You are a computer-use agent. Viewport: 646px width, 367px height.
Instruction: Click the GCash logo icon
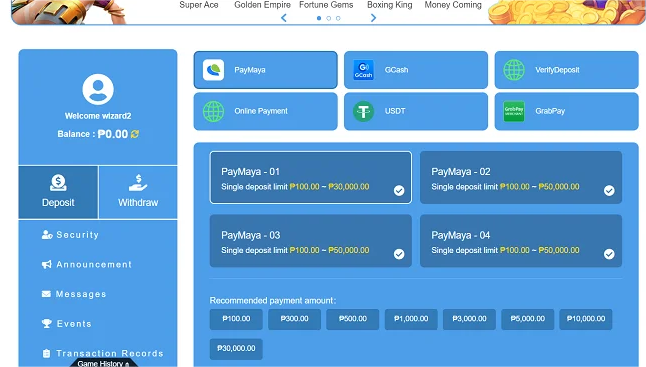click(363, 70)
